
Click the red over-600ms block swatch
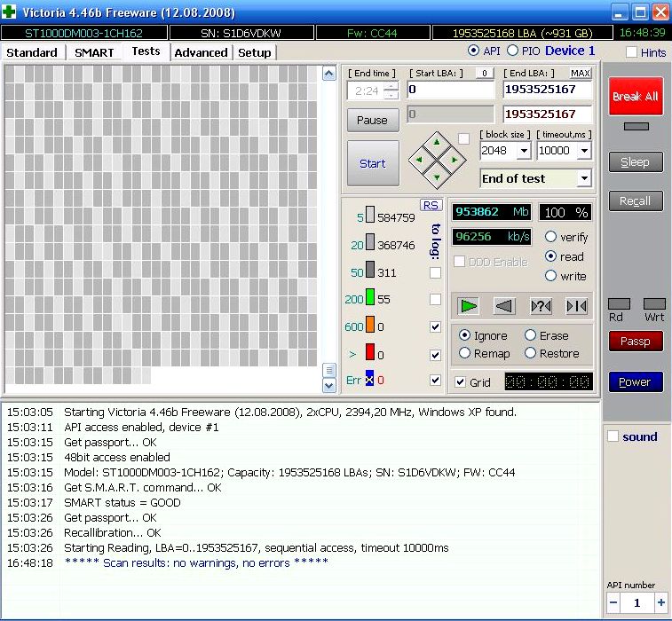(370, 351)
